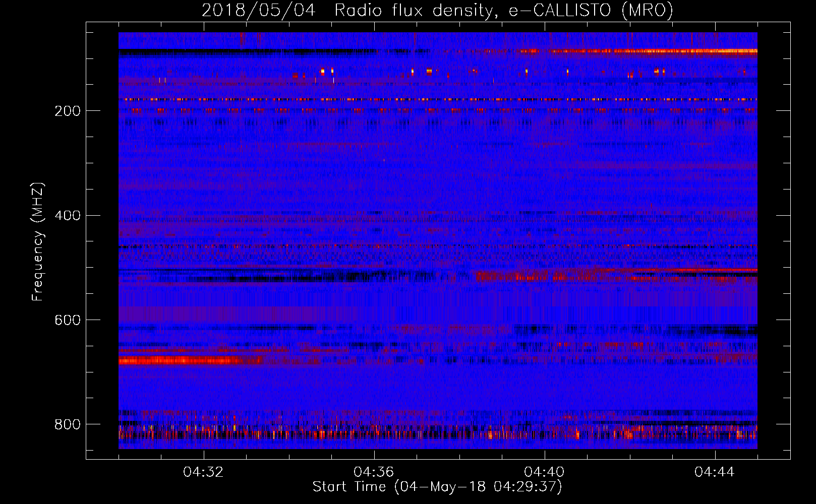Image resolution: width=816 pixels, height=504 pixels.
Task: Select the "800" frequency tick label
Action: 68,425
